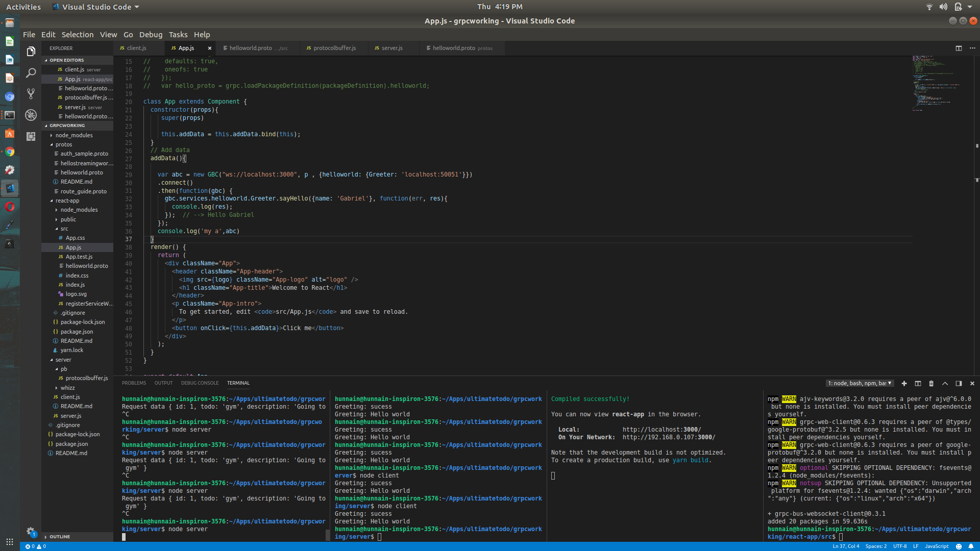This screenshot has height=551, width=980.
Task: Add a new terminal with the plus icon
Action: tap(904, 383)
